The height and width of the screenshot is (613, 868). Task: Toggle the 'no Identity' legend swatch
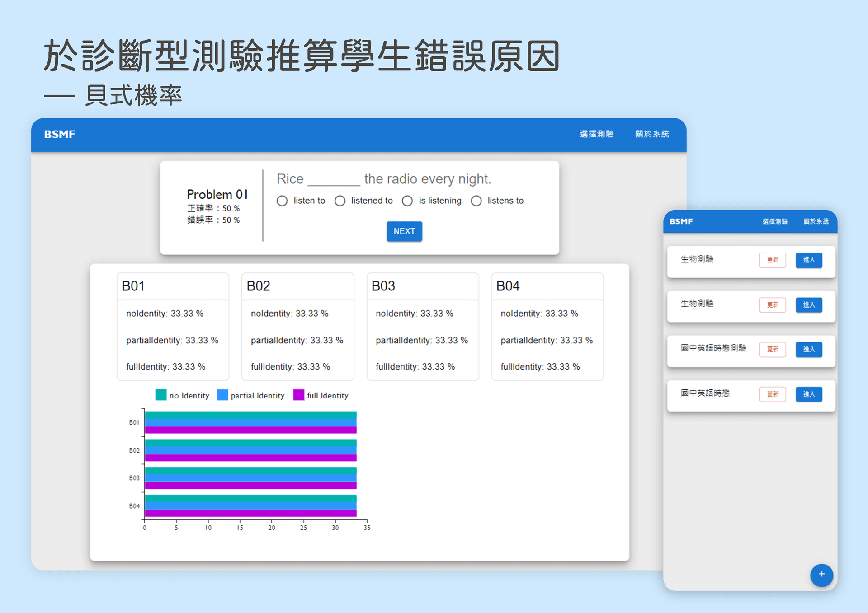(x=161, y=395)
